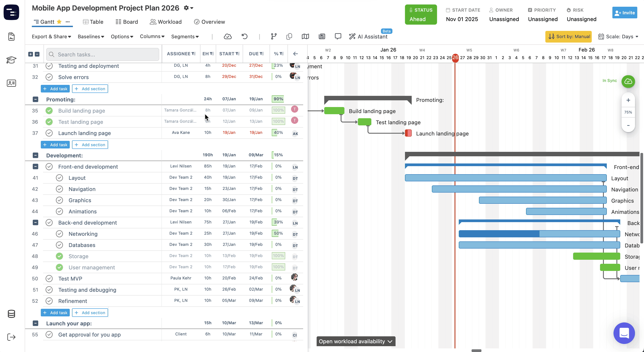Click the Invite button
Screen dimensions: 644x352
pos(624,13)
